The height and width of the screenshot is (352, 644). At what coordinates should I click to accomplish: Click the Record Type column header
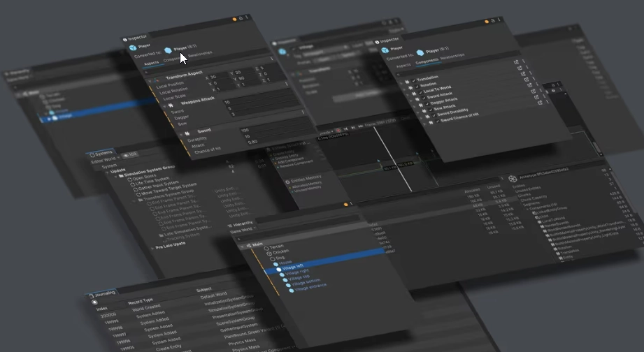coord(140,302)
